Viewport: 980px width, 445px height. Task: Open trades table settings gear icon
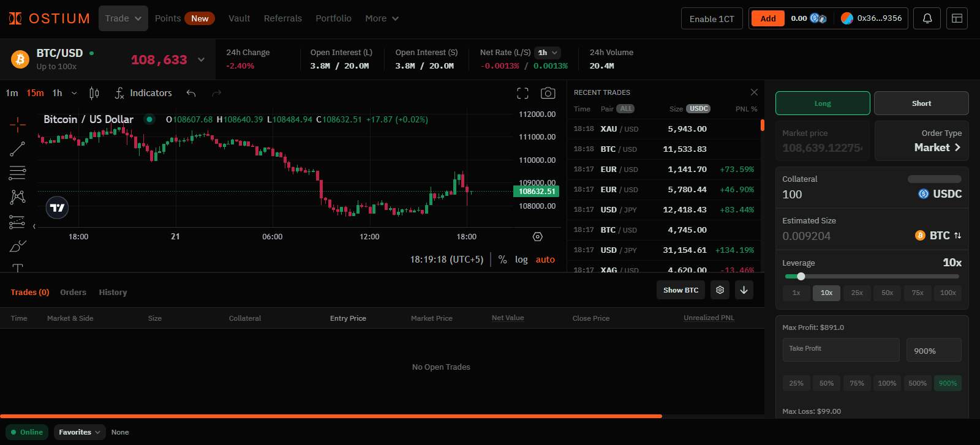coord(720,290)
